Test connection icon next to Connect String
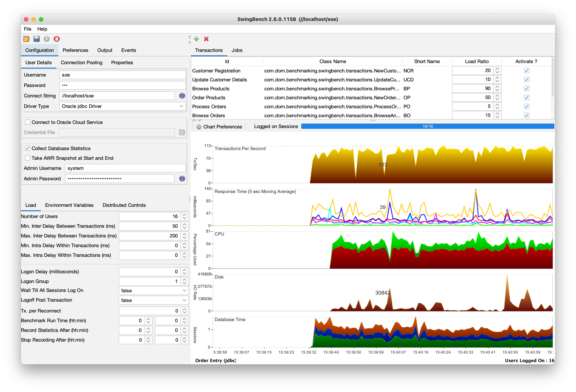576x392 pixels. (x=182, y=96)
